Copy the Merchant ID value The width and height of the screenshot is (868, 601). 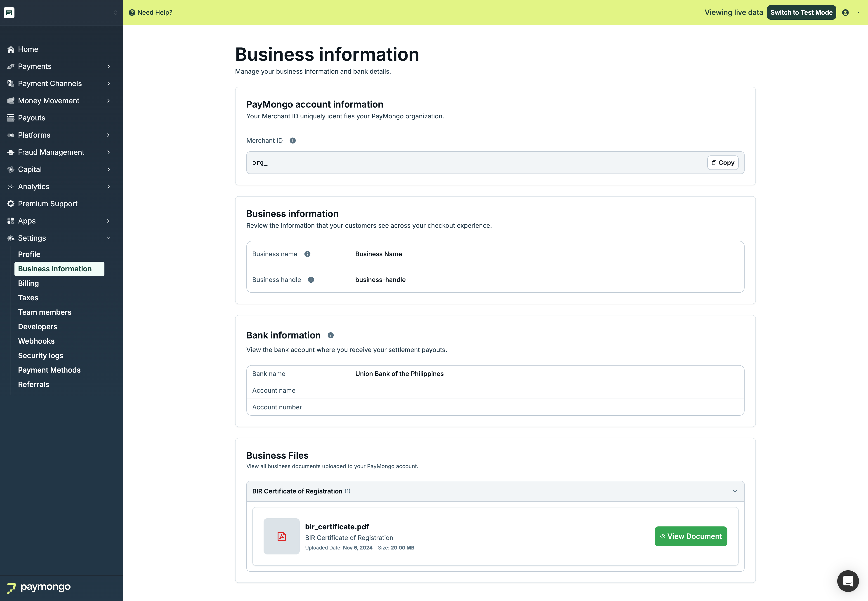722,162
